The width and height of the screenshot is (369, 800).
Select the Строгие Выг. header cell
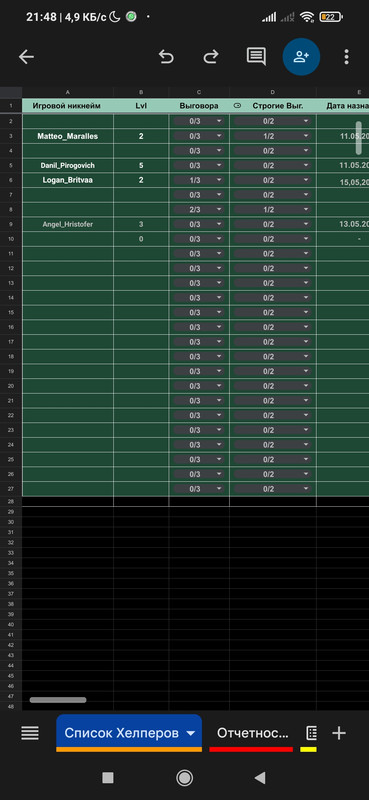click(273, 106)
